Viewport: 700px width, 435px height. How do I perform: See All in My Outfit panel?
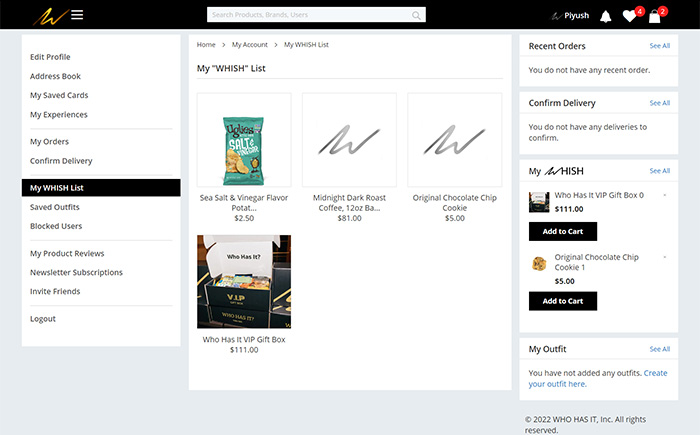click(x=659, y=349)
